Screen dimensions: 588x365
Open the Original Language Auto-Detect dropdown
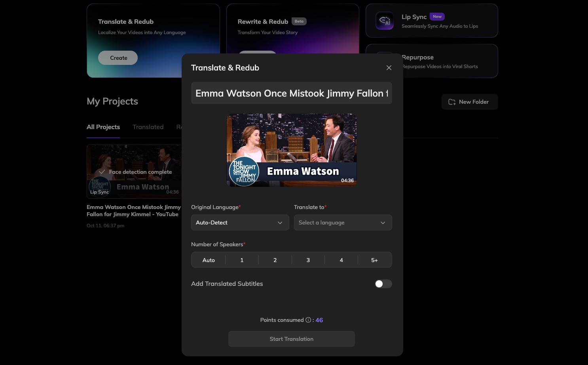pyautogui.click(x=240, y=222)
